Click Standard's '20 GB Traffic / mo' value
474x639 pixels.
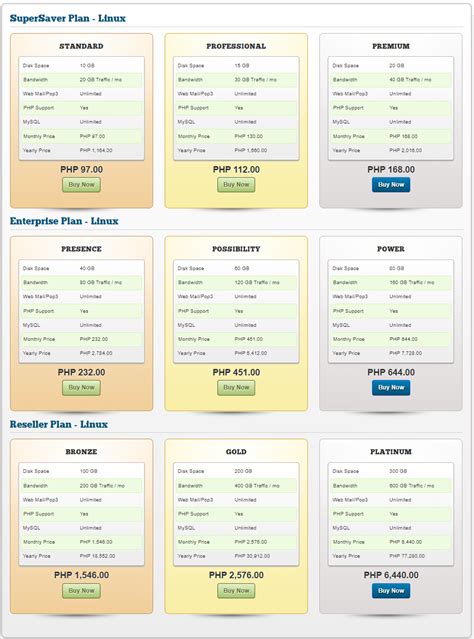click(101, 80)
